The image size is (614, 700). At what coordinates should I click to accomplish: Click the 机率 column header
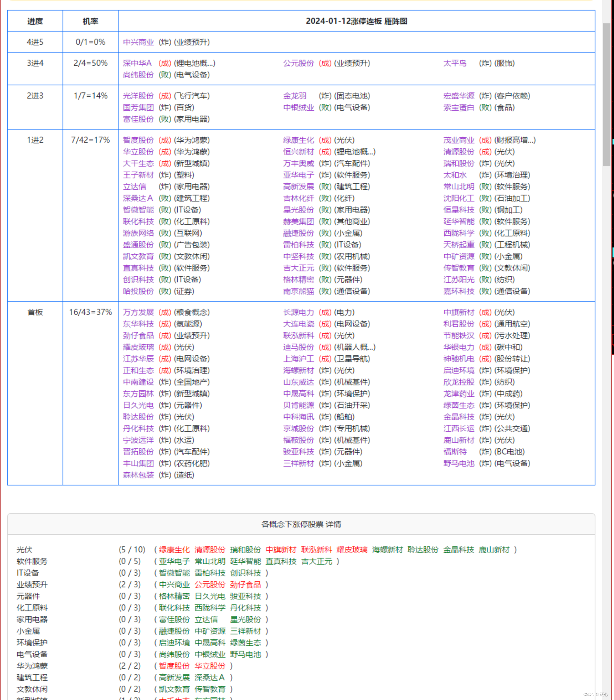90,21
